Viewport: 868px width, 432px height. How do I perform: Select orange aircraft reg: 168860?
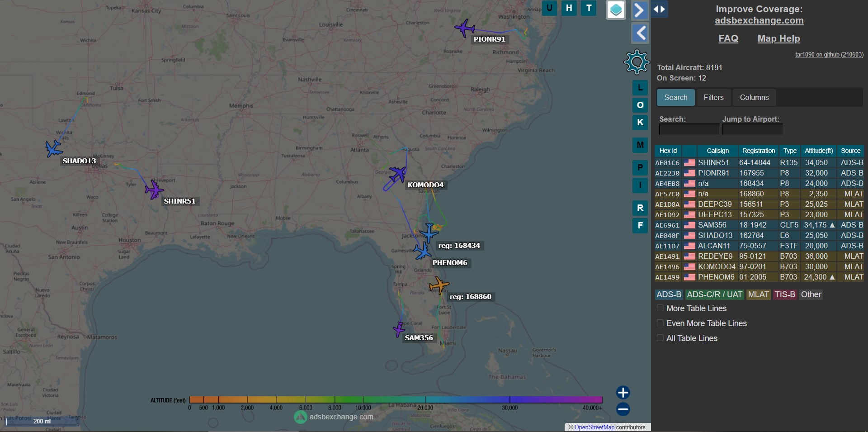439,285
